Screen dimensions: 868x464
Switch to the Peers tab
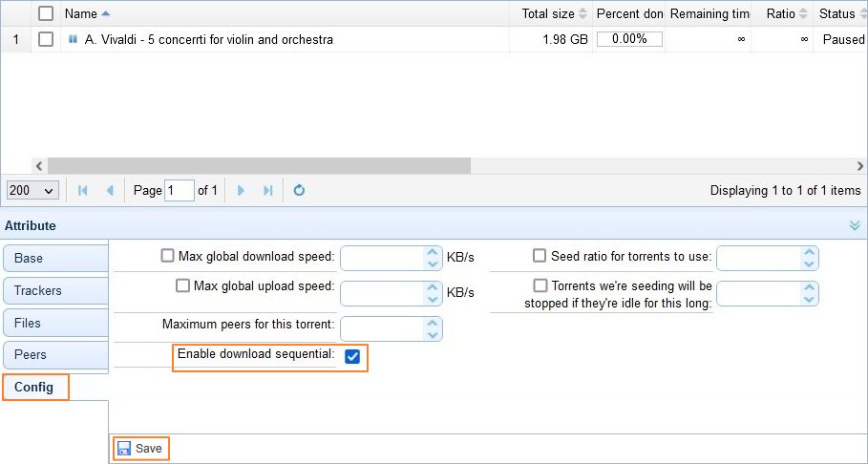click(54, 354)
